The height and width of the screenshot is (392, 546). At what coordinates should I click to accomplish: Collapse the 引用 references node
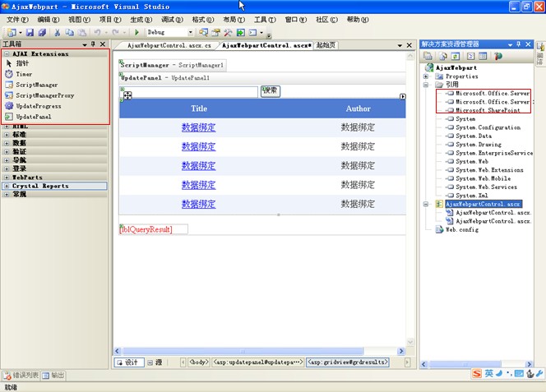(x=426, y=85)
